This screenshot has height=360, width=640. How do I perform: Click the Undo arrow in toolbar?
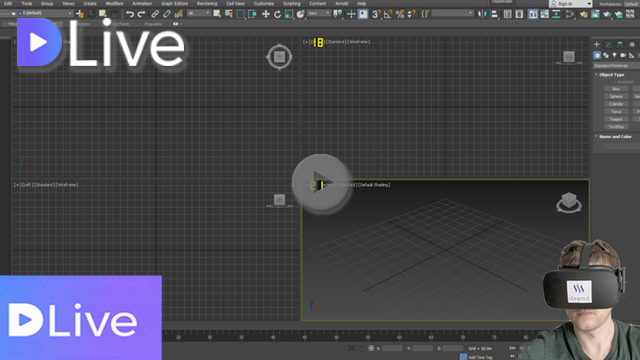pyautogui.click(x=130, y=14)
